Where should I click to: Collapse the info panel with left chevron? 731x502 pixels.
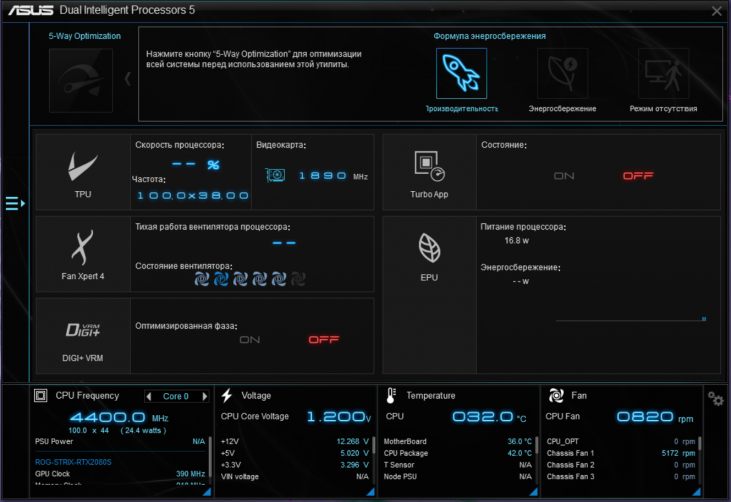point(127,79)
